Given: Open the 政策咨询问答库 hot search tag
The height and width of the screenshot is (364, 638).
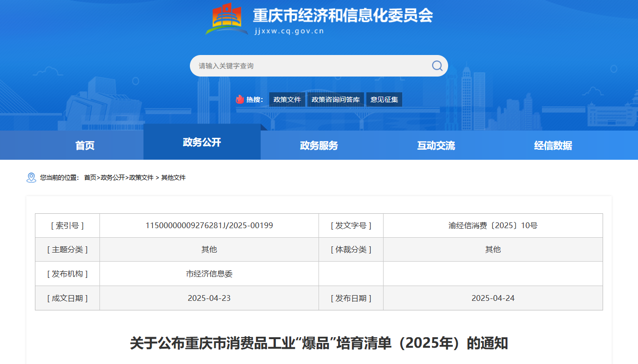Looking at the screenshot, I should pos(335,99).
